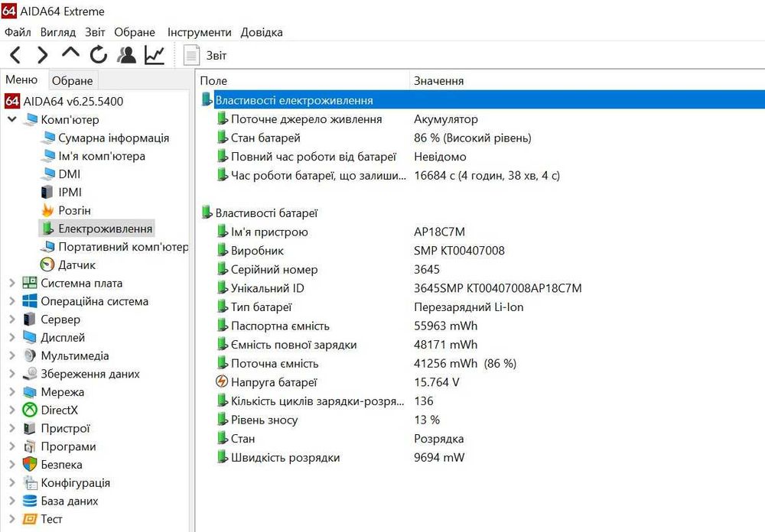
Task: Expand the Пристрої node
Action: pyautogui.click(x=12, y=428)
